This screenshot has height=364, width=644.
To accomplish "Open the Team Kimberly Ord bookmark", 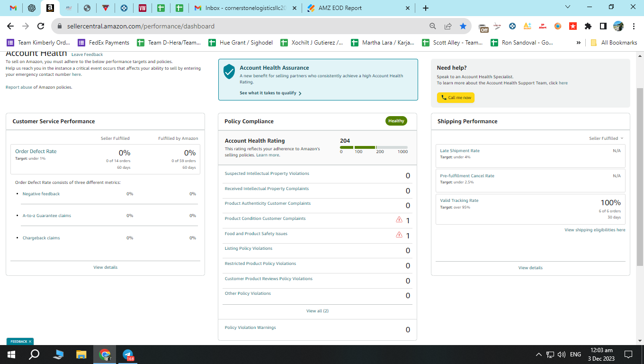I will coord(38,43).
